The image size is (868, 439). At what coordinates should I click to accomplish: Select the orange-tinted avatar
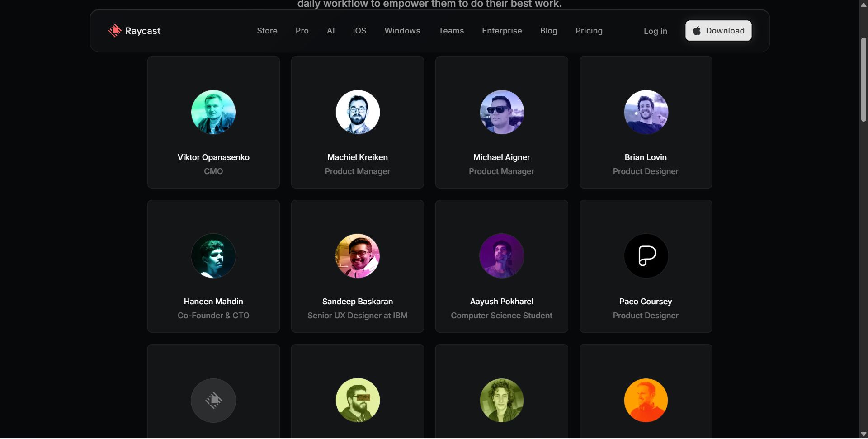(x=646, y=400)
